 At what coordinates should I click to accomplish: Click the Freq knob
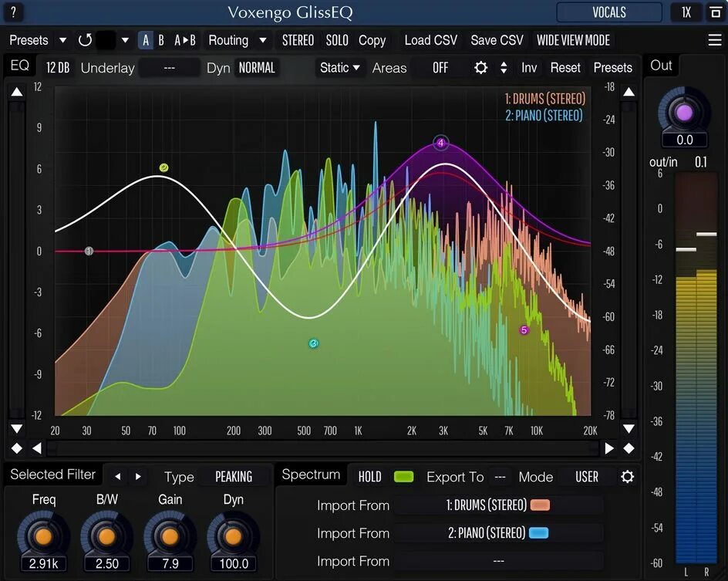[44, 536]
